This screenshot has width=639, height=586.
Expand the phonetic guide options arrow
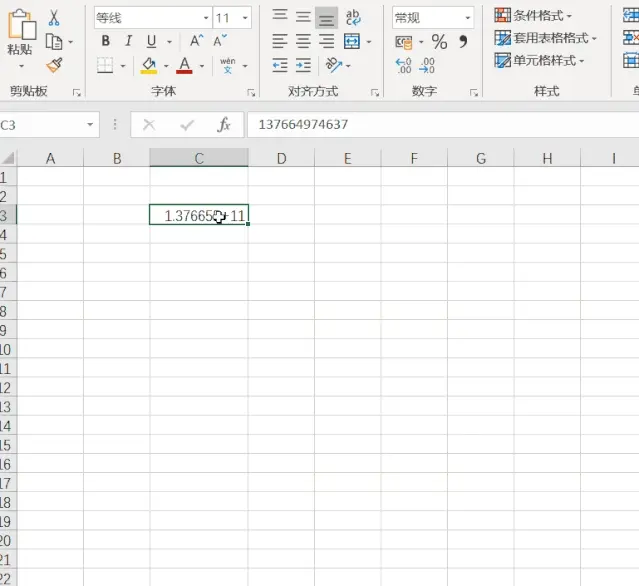[245, 66]
